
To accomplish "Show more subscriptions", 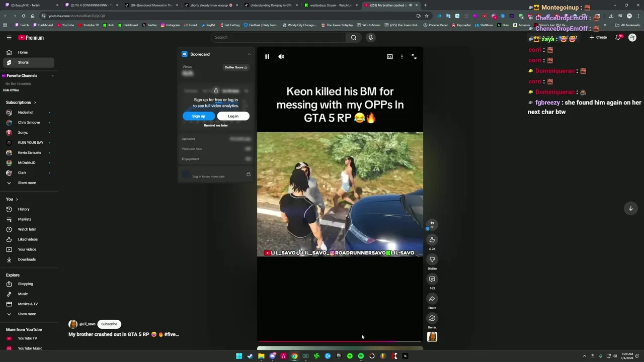I will pos(28,183).
